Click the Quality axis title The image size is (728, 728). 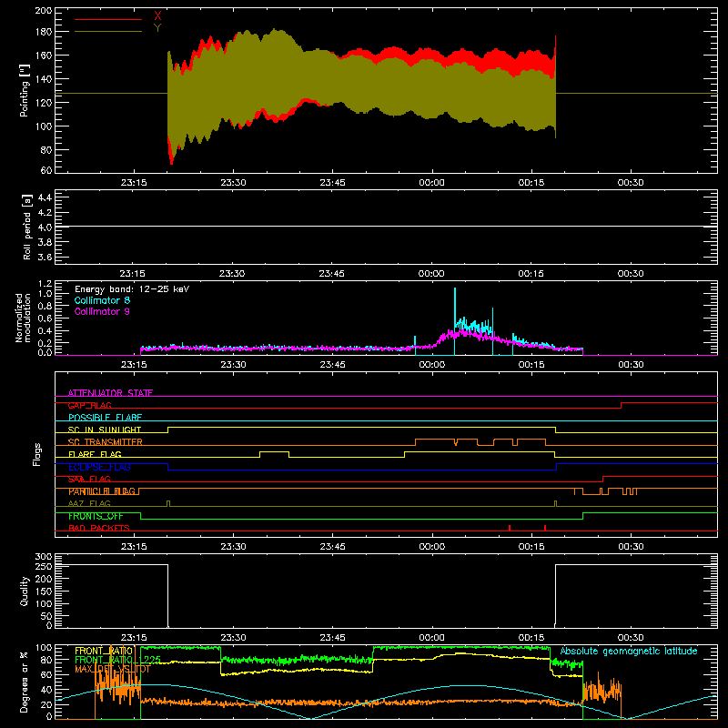25,591
